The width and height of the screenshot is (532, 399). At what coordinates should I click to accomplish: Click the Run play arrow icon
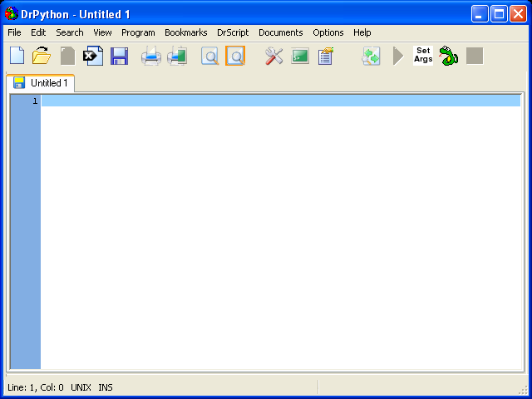click(398, 56)
